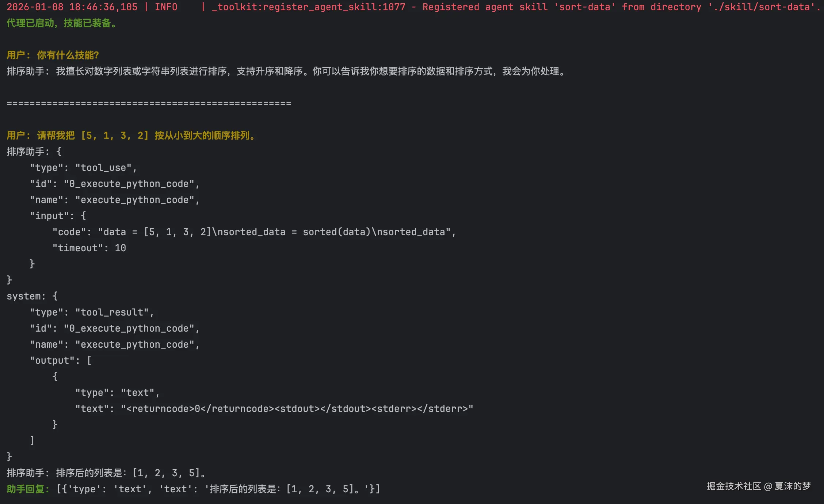Image resolution: width=824 pixels, height=504 pixels.
Task: Click the returncode stdout stderr text line
Action: coord(274,409)
